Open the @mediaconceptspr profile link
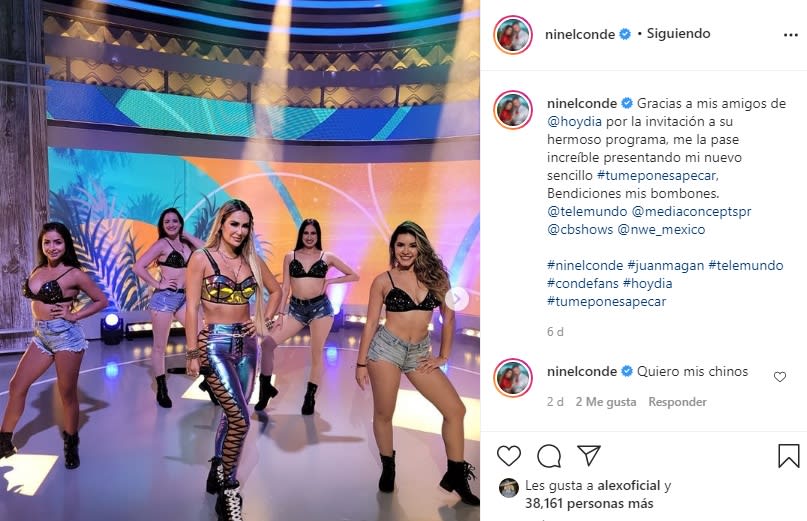The height and width of the screenshot is (521, 807). pos(691,212)
